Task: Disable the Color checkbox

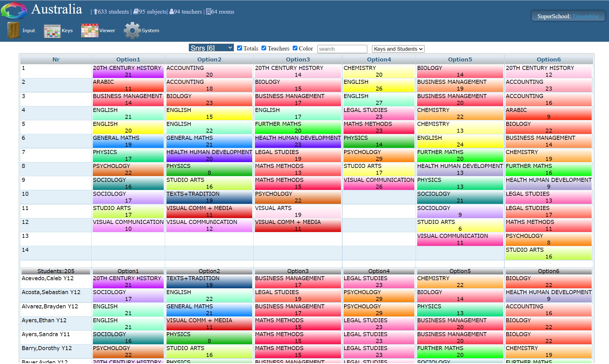Action: point(295,48)
